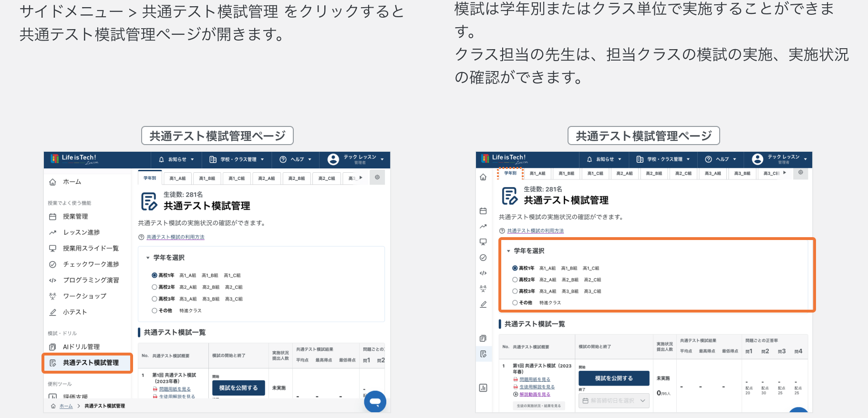The height and width of the screenshot is (418, 868).
Task: Open 授業管理 in the expanded sidebar
Action: click(x=70, y=217)
